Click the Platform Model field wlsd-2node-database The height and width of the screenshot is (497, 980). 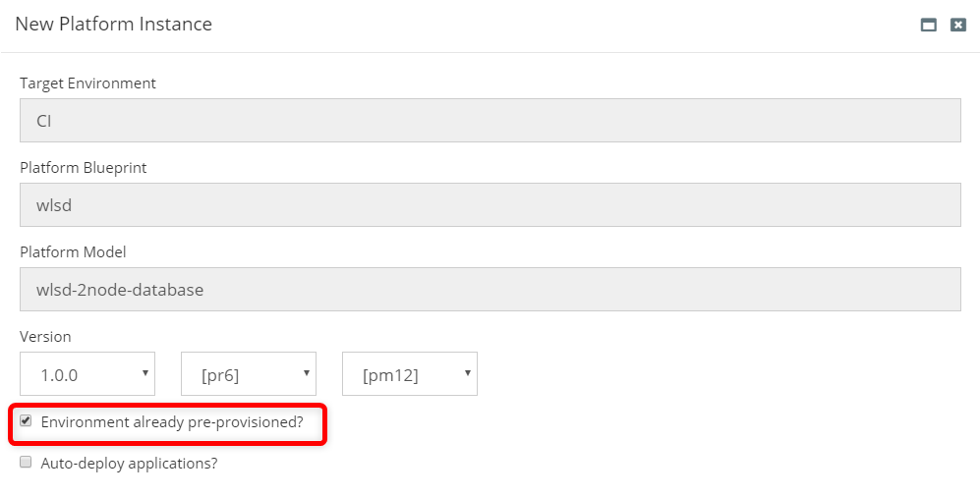(490, 289)
